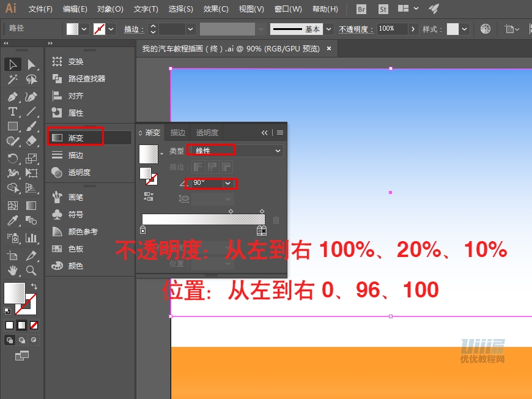Image resolution: width=532 pixels, height=399 pixels.
Task: Enable Draw Behind mode
Action: [x=22, y=340]
